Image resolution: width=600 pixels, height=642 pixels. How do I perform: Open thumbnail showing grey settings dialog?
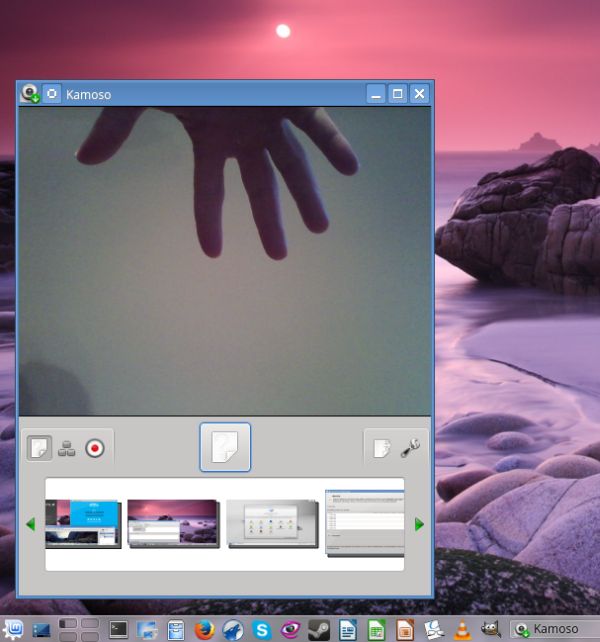[x=273, y=524]
